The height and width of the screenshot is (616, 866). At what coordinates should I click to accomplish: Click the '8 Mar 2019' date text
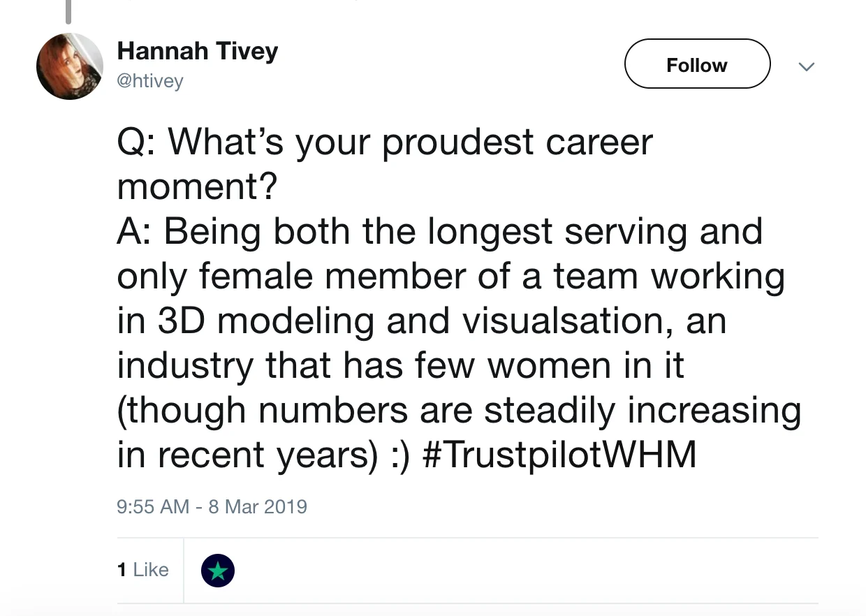258,506
